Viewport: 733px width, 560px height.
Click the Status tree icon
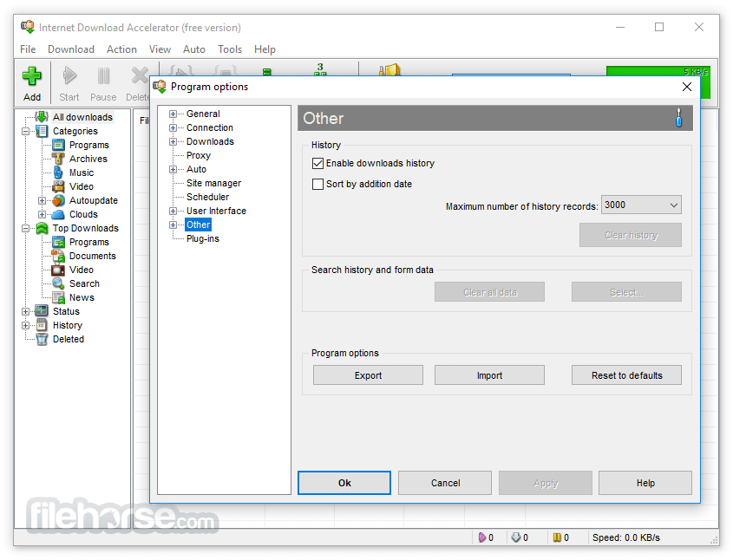(x=42, y=311)
